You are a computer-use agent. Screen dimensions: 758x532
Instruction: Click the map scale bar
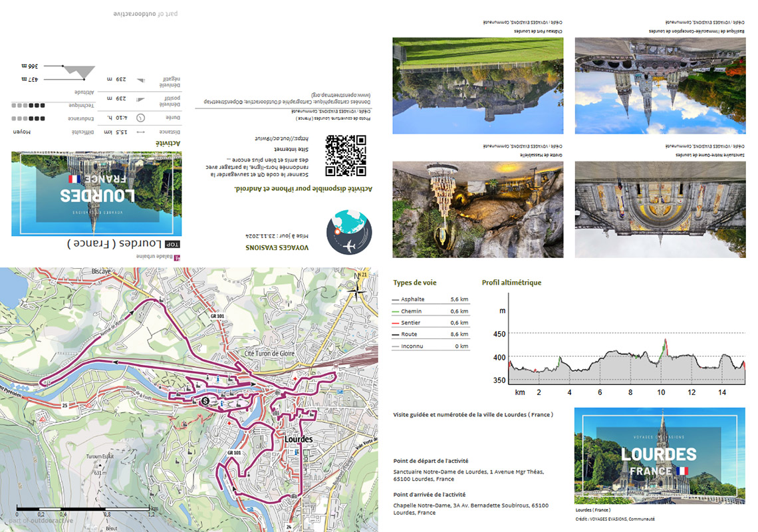(83, 509)
